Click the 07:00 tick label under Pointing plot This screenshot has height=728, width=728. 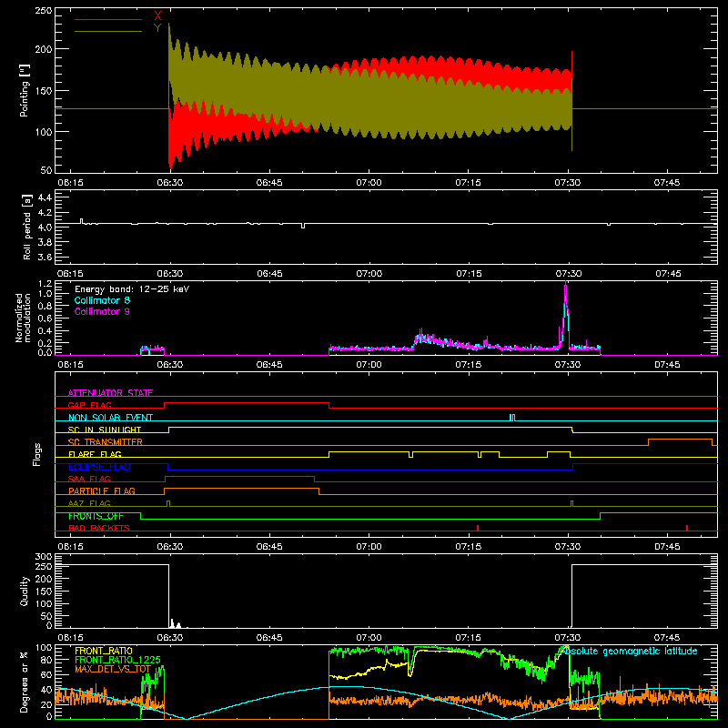coord(369,183)
